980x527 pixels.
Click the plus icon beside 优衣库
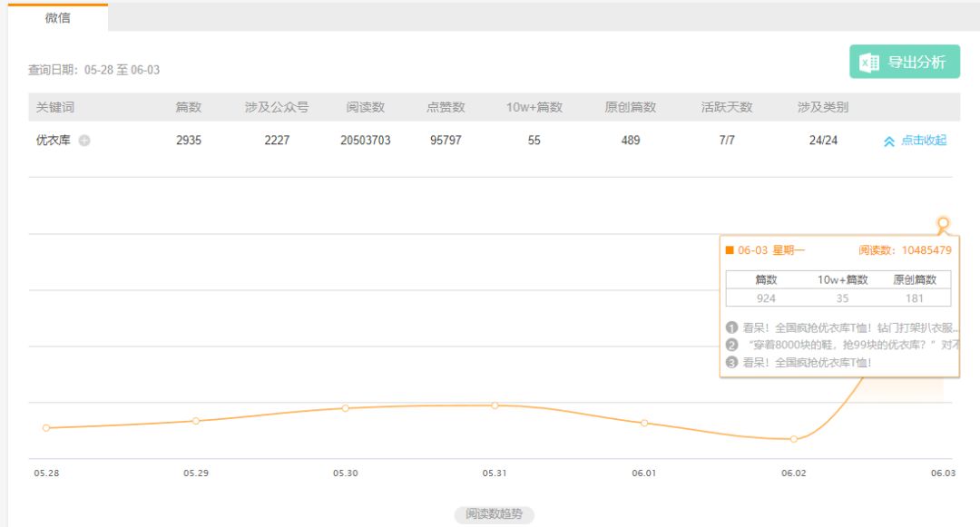(84, 141)
